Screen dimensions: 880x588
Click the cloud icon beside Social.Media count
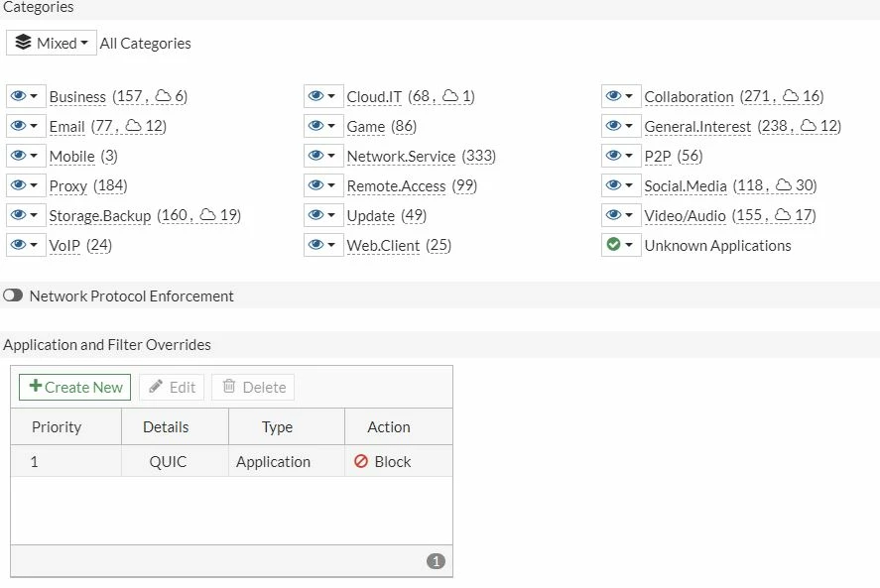tap(784, 184)
